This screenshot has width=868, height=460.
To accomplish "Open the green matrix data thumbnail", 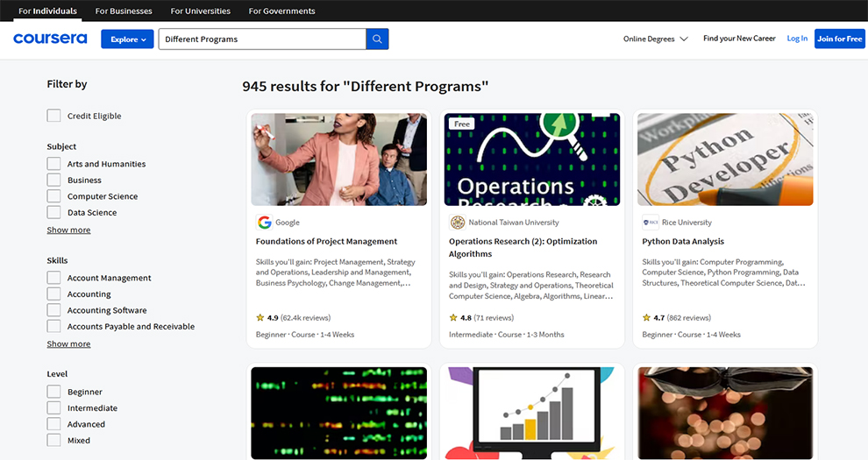I will [x=338, y=413].
